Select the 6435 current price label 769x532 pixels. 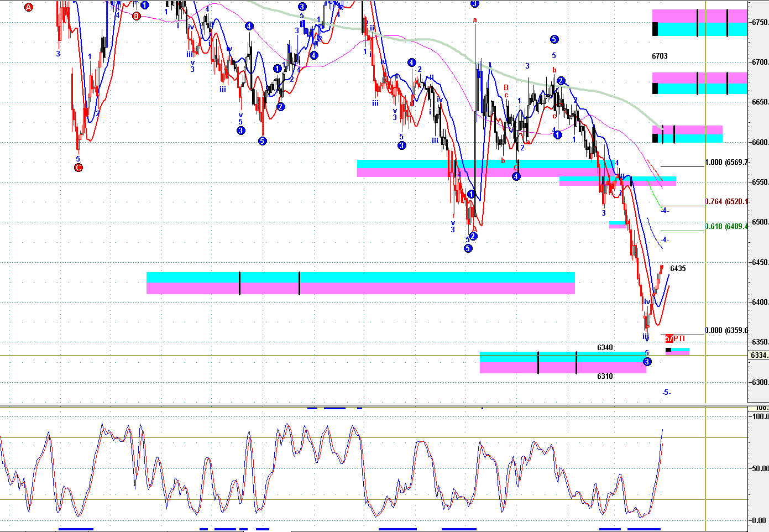(678, 269)
